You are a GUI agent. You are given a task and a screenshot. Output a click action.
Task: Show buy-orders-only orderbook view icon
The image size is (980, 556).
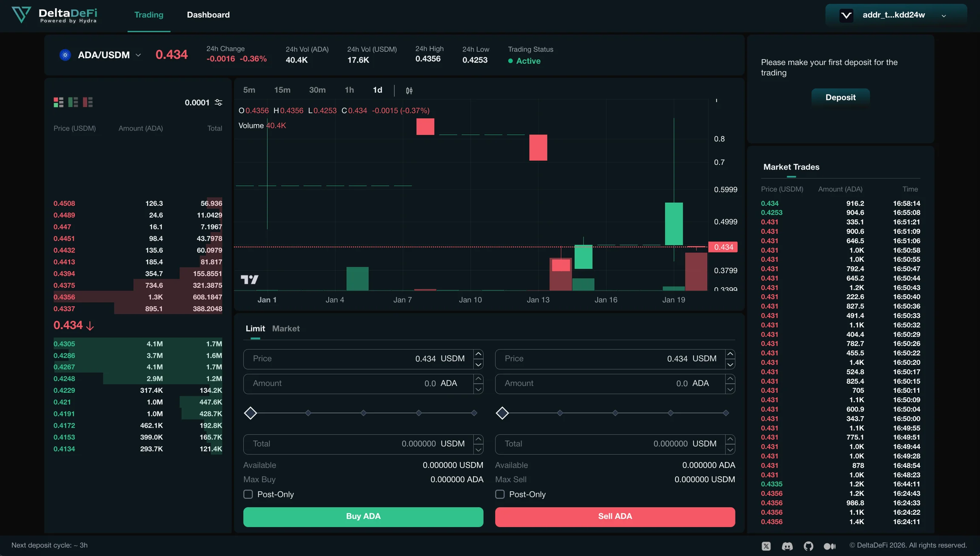[73, 102]
